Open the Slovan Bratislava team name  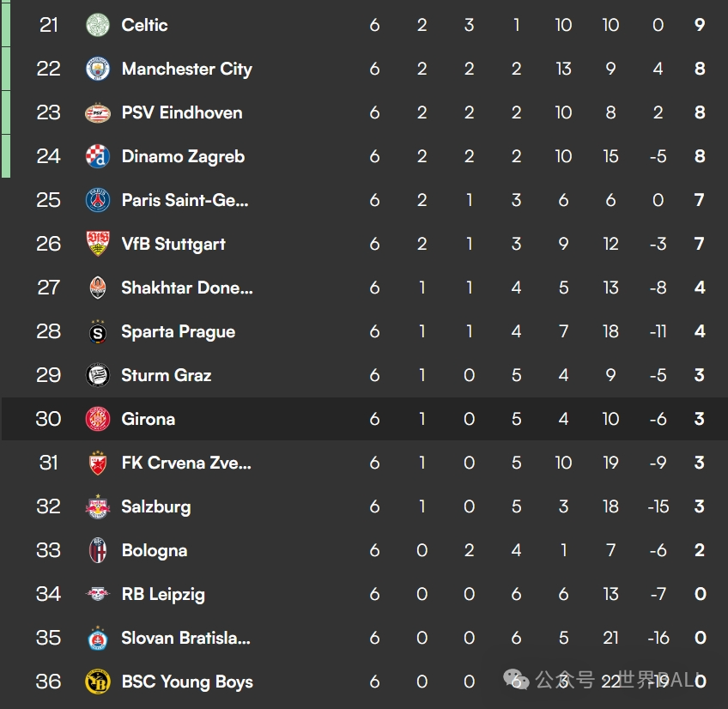pyautogui.click(x=185, y=638)
